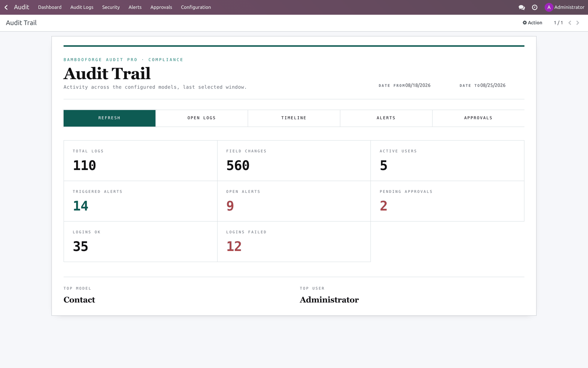Click the Logins Failed value 12
Screen dimensions: 588x368
click(234, 247)
